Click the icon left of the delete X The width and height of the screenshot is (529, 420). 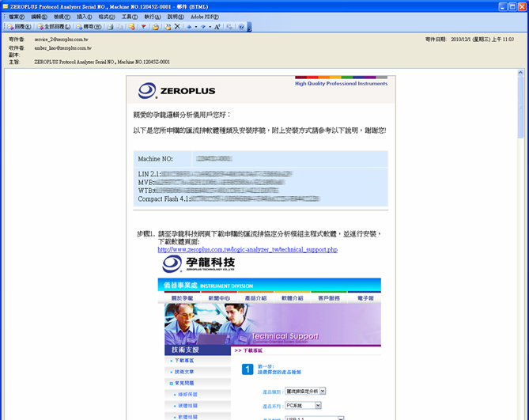[x=168, y=27]
